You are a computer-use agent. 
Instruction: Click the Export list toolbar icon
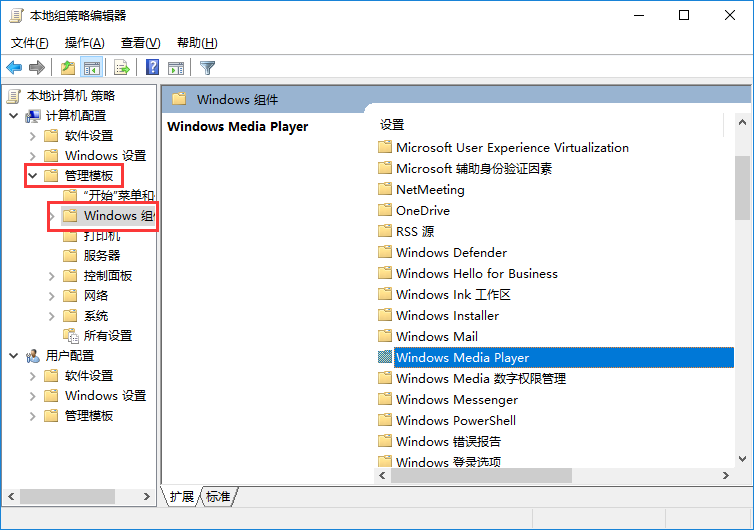pyautogui.click(x=122, y=68)
